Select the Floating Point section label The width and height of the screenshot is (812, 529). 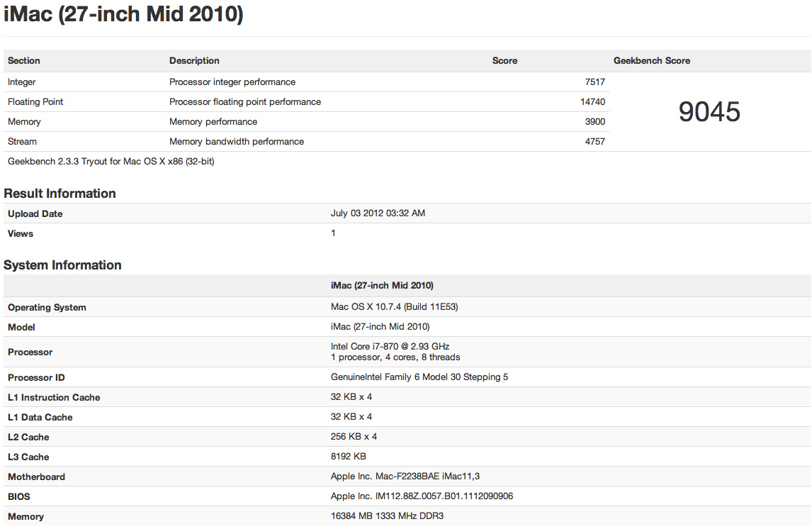pyautogui.click(x=35, y=101)
